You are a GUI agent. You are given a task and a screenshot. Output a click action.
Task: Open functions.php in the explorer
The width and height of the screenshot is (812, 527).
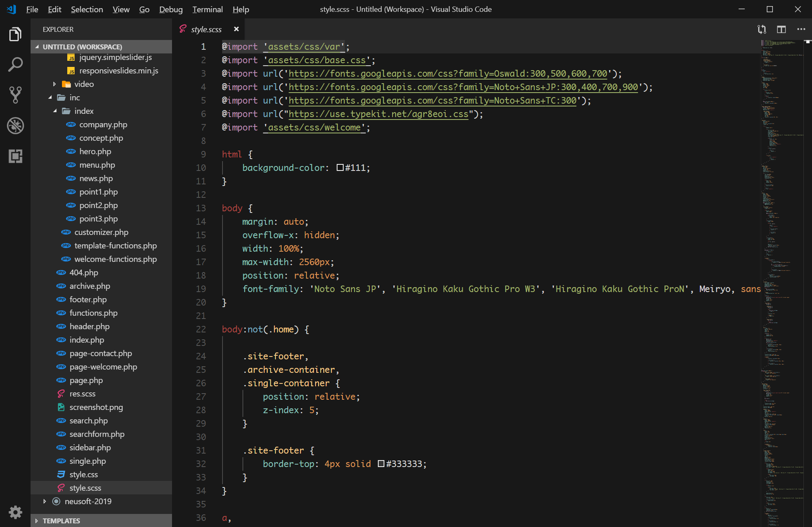93,313
